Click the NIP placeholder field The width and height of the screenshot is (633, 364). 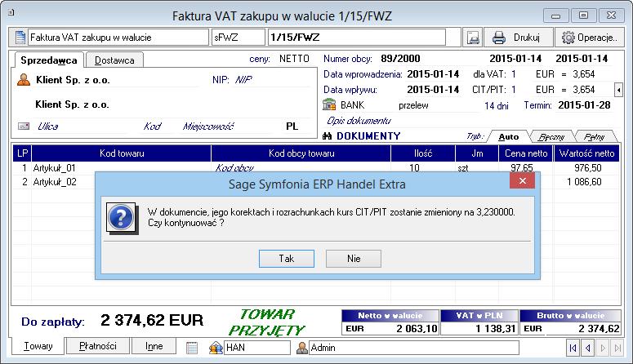pyautogui.click(x=244, y=79)
